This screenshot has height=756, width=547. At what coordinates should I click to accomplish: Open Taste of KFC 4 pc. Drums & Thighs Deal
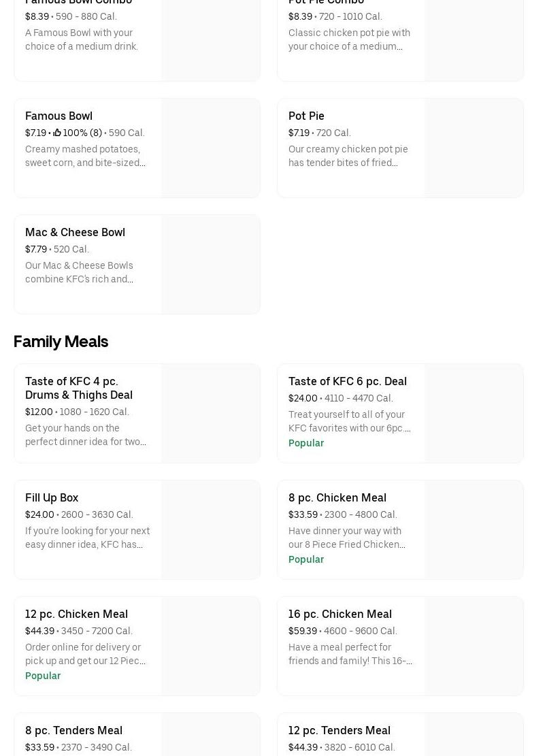point(79,389)
